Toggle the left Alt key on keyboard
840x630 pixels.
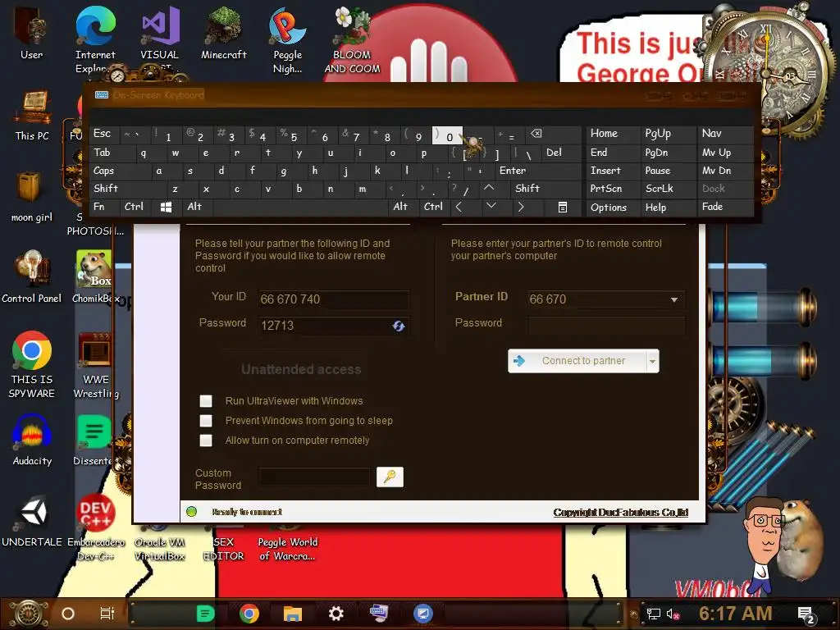(x=197, y=207)
